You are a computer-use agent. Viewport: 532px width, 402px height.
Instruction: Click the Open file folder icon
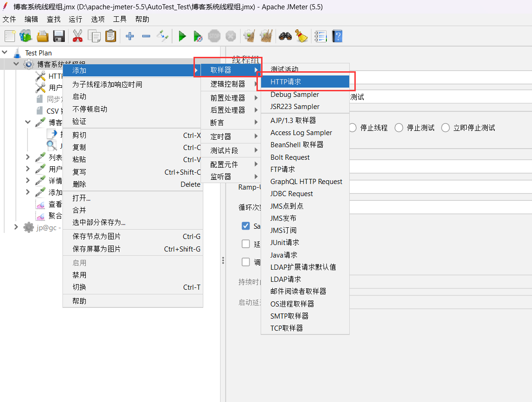click(42, 36)
